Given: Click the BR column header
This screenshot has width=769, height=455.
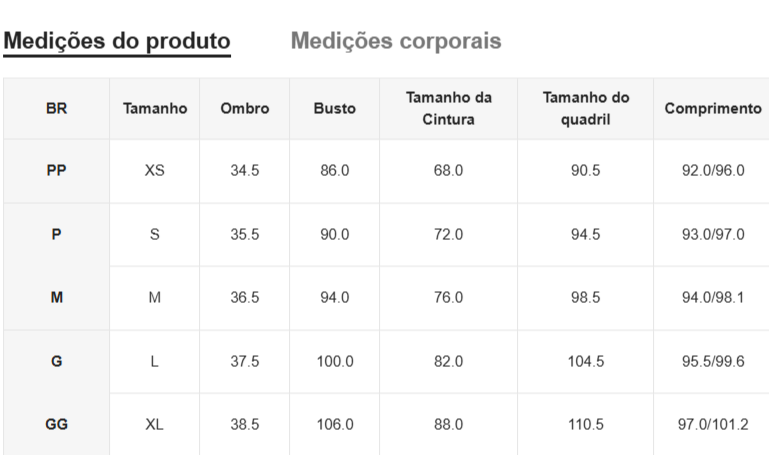Looking at the screenshot, I should point(57,109).
